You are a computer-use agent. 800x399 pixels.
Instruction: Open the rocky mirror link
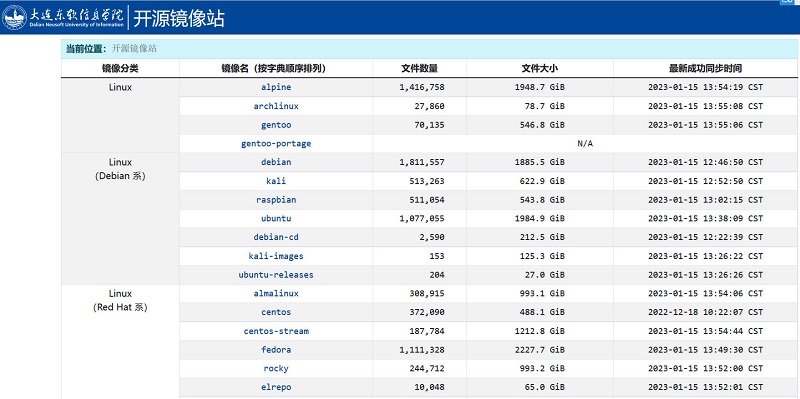pyautogui.click(x=276, y=368)
